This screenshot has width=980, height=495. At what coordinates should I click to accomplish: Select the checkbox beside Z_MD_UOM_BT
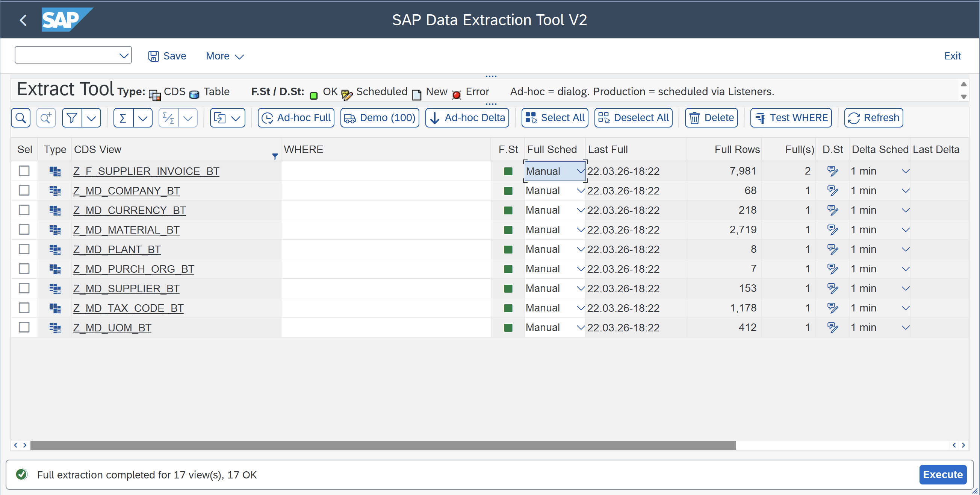click(x=24, y=328)
